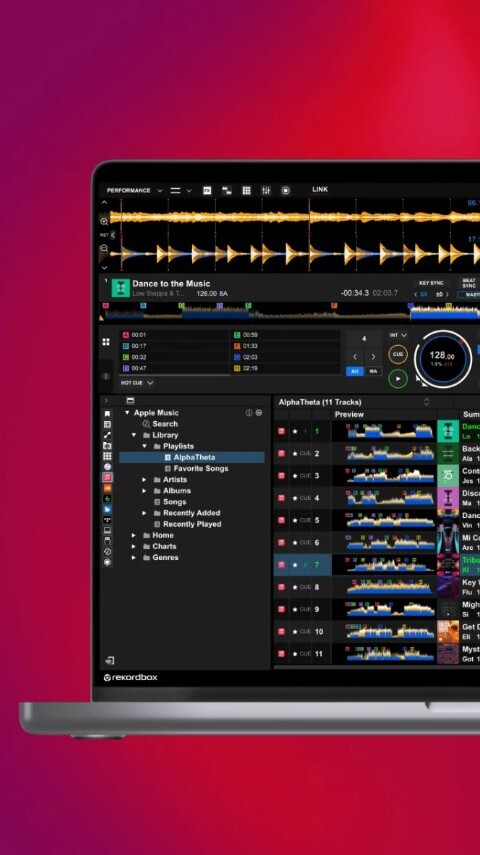Select the AlphaTheta playlist
The image size is (480, 855).
pyautogui.click(x=192, y=457)
